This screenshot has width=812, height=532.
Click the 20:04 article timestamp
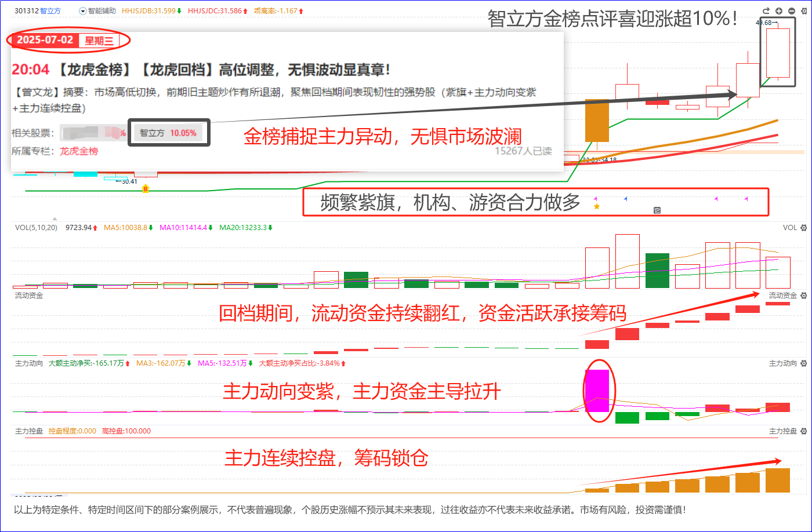[x=31, y=70]
